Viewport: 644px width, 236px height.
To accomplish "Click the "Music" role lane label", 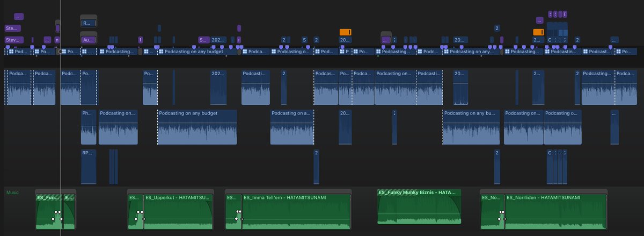I will click(12, 192).
